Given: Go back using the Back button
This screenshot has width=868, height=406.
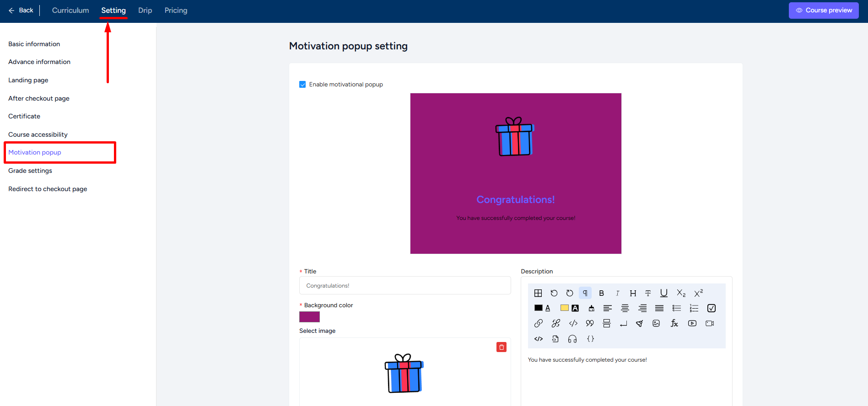Looking at the screenshot, I should pos(21,10).
